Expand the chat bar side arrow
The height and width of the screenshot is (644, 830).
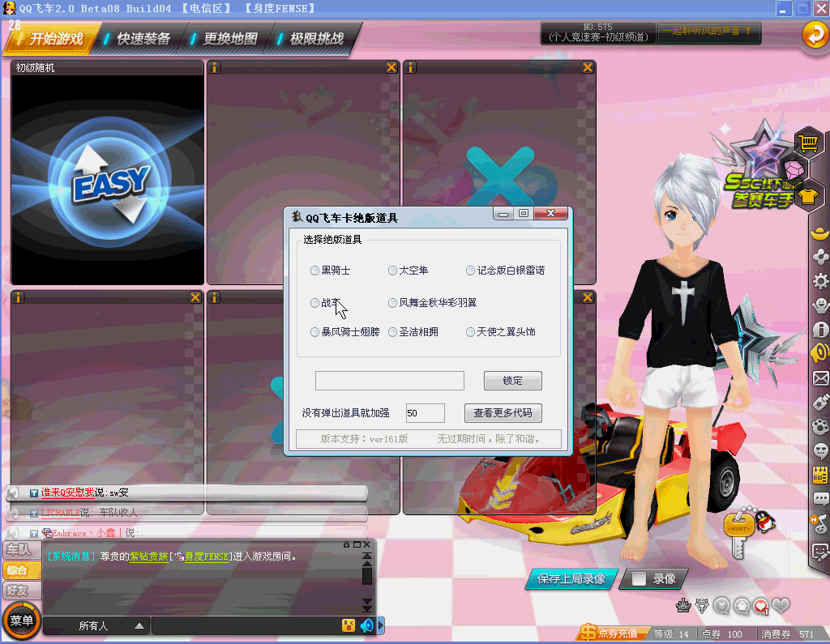point(381,625)
